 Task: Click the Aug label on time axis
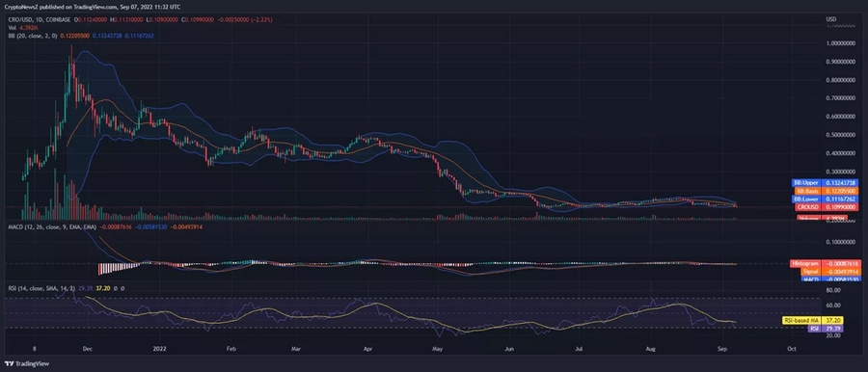[651, 350]
